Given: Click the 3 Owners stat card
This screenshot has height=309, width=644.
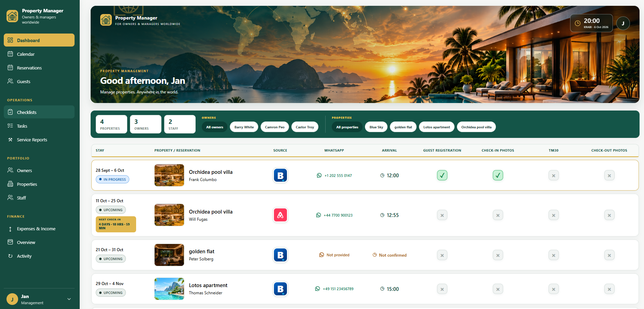Looking at the screenshot, I should click(146, 124).
